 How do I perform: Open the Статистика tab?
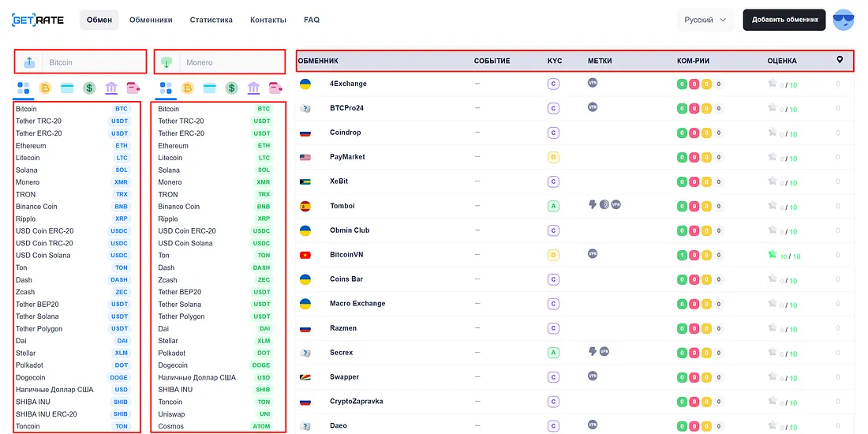point(211,20)
